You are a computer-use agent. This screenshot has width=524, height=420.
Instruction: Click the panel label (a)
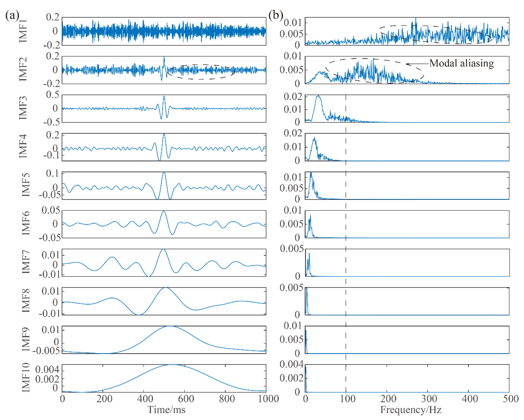(x=12, y=16)
